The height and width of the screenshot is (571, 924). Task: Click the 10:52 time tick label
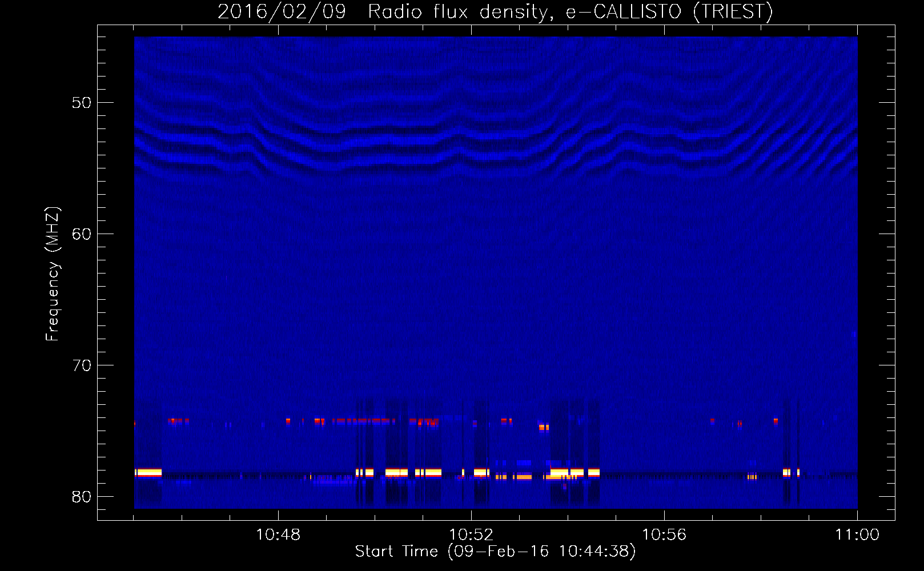(x=471, y=535)
